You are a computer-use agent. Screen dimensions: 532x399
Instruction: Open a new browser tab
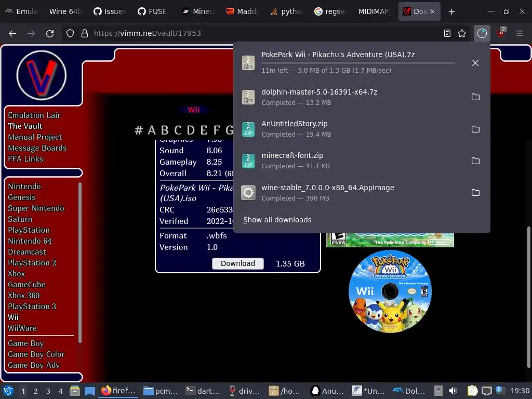(x=451, y=12)
